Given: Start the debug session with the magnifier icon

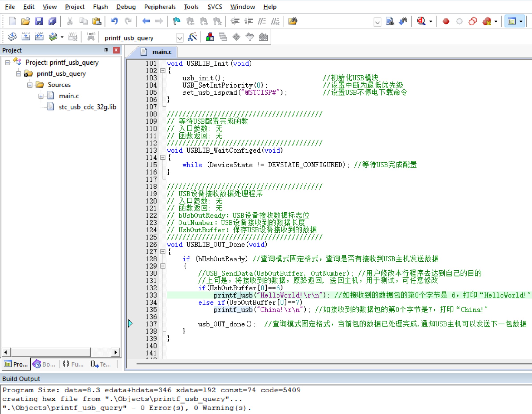Looking at the screenshot, I should pyautogui.click(x=421, y=21).
